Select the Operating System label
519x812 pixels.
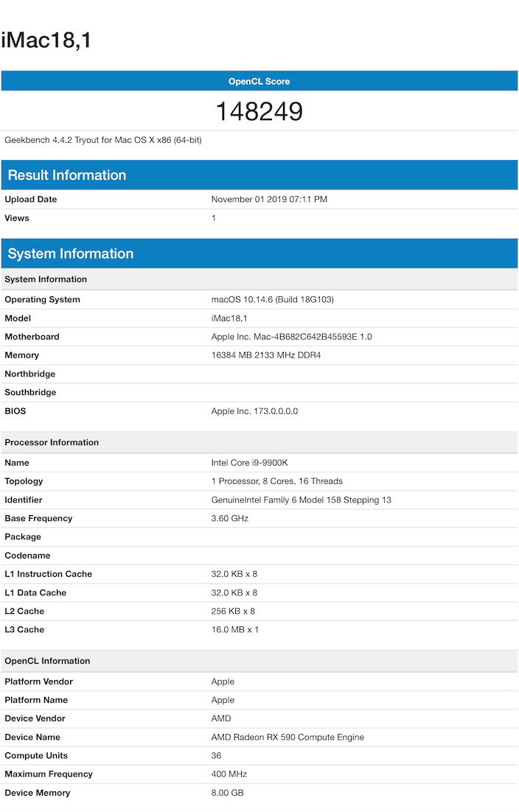pyautogui.click(x=42, y=299)
